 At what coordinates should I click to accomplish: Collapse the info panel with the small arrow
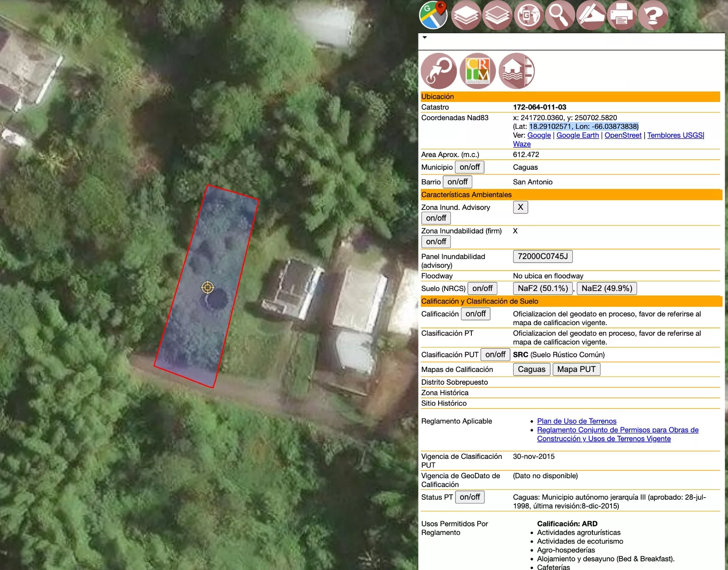[425, 37]
